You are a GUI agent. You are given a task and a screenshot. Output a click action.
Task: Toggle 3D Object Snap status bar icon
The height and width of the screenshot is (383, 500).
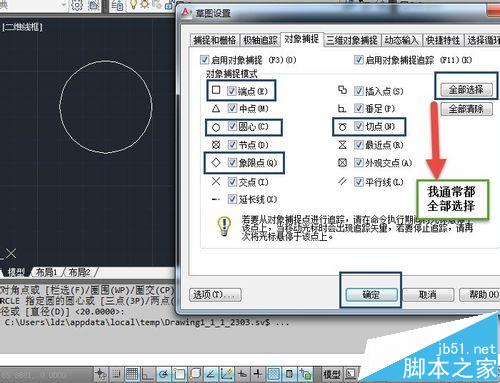tap(195, 374)
